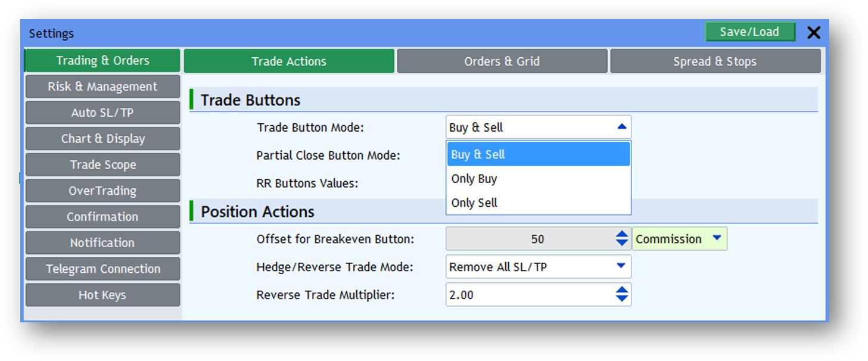The width and height of the screenshot is (868, 361).
Task: Choose Buy & Sell option in list
Action: pos(539,154)
